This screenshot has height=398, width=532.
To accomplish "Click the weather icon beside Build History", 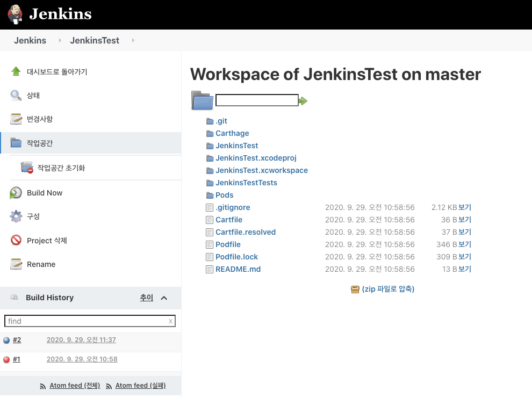I will (x=14, y=298).
